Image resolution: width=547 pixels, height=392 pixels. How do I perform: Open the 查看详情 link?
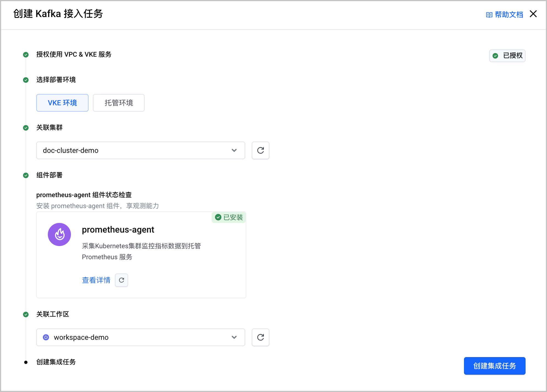[96, 280]
